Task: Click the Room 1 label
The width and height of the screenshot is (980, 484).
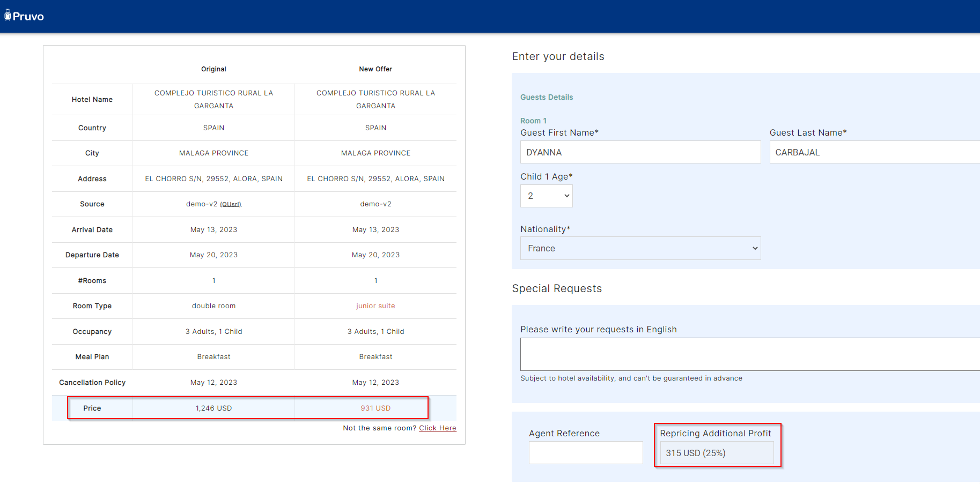Action: (x=533, y=121)
